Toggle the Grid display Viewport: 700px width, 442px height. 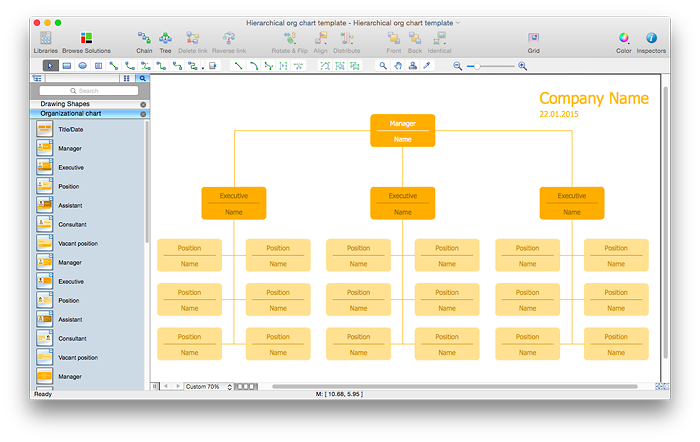(x=534, y=39)
